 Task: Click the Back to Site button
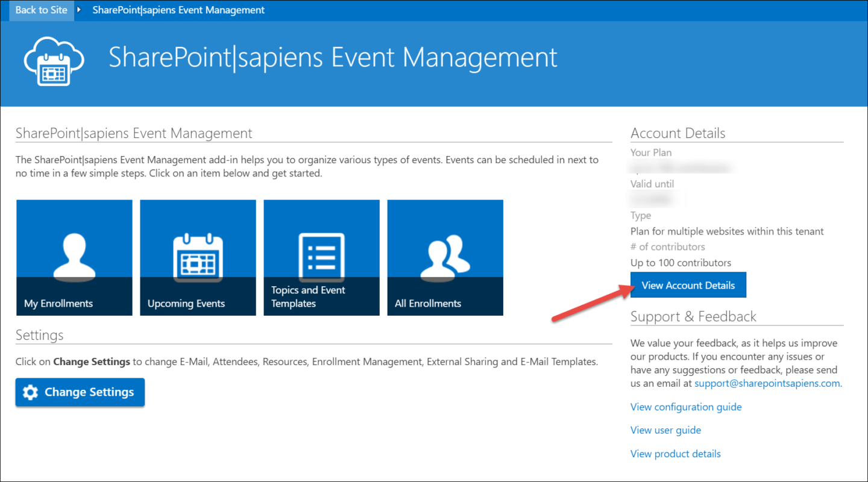(40, 10)
